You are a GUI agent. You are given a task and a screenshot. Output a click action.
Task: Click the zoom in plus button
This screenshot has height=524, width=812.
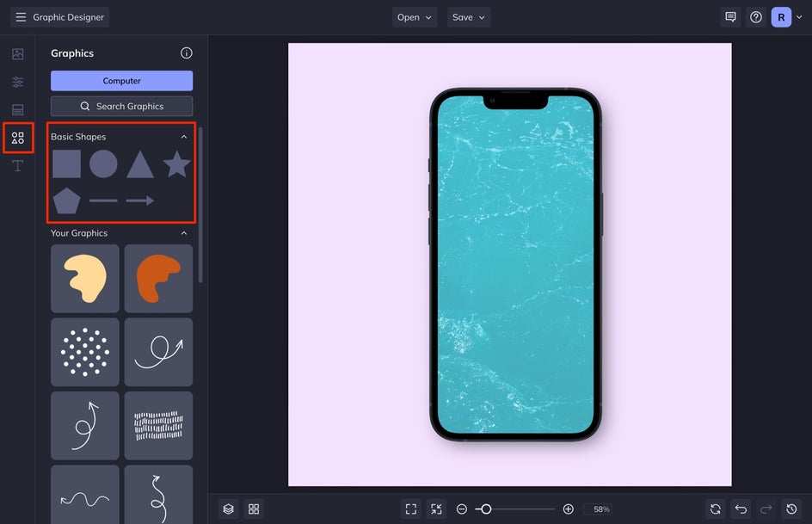click(568, 509)
